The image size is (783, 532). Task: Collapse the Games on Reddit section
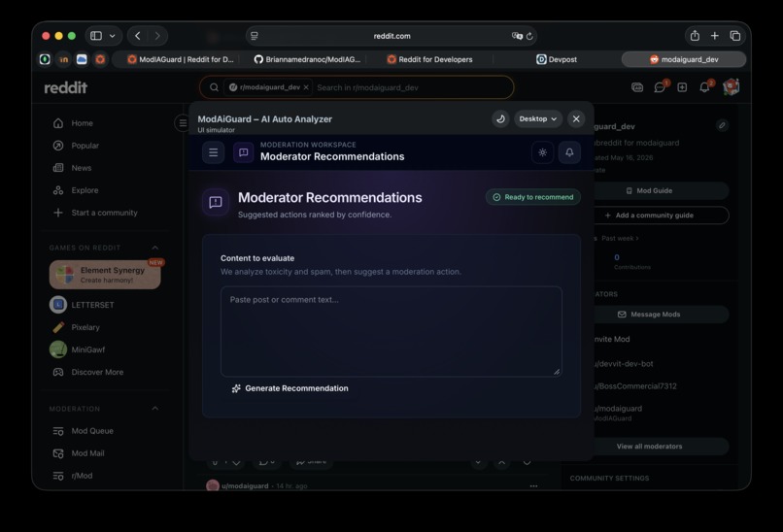click(155, 248)
